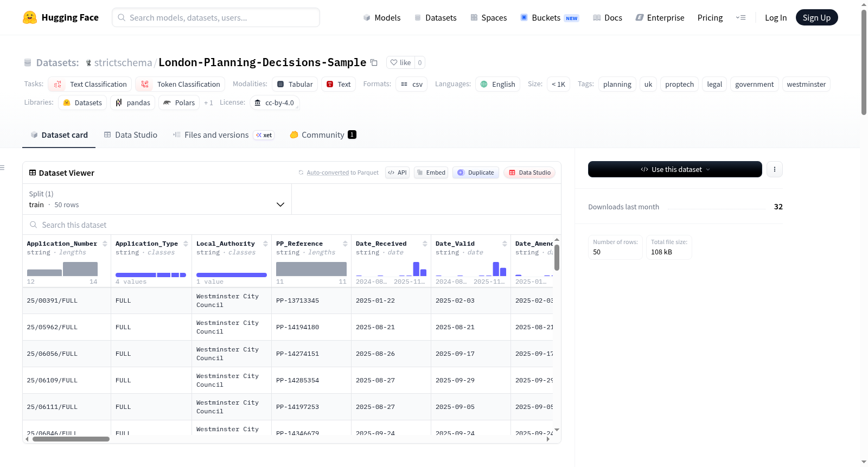
Task: Open the Files and versions tab
Action: 224,135
